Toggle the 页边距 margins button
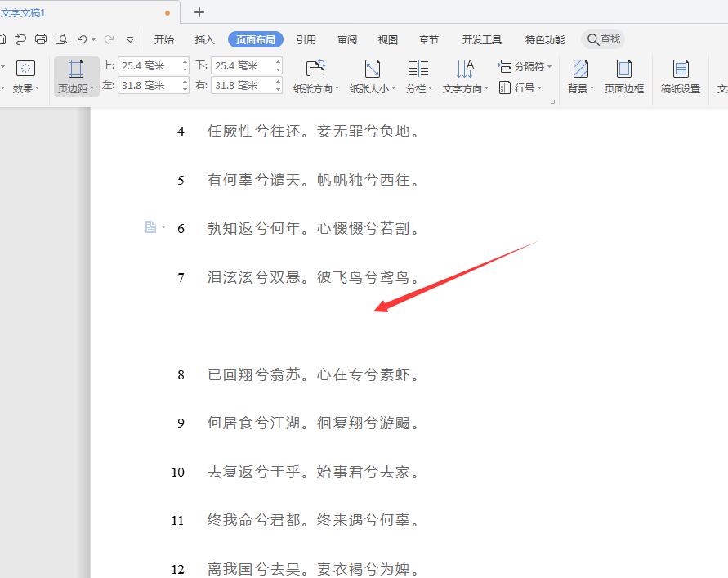Viewport: 728px width, 578px height. click(75, 77)
